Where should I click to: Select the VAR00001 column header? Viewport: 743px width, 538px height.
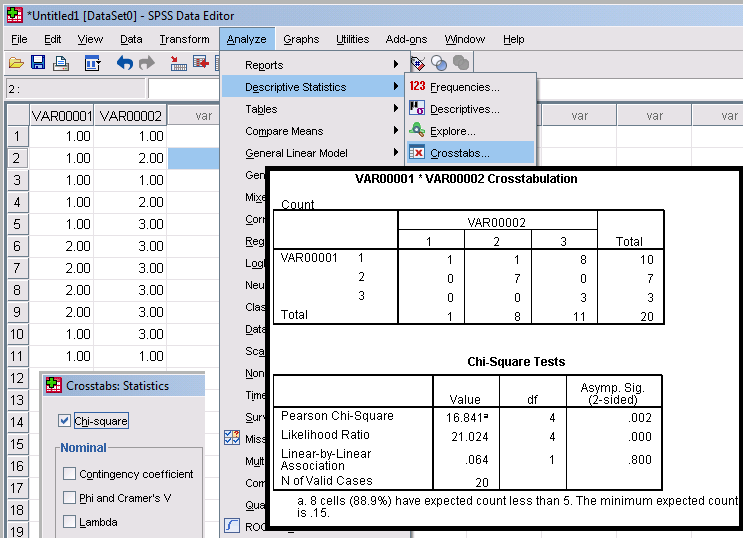(62, 116)
